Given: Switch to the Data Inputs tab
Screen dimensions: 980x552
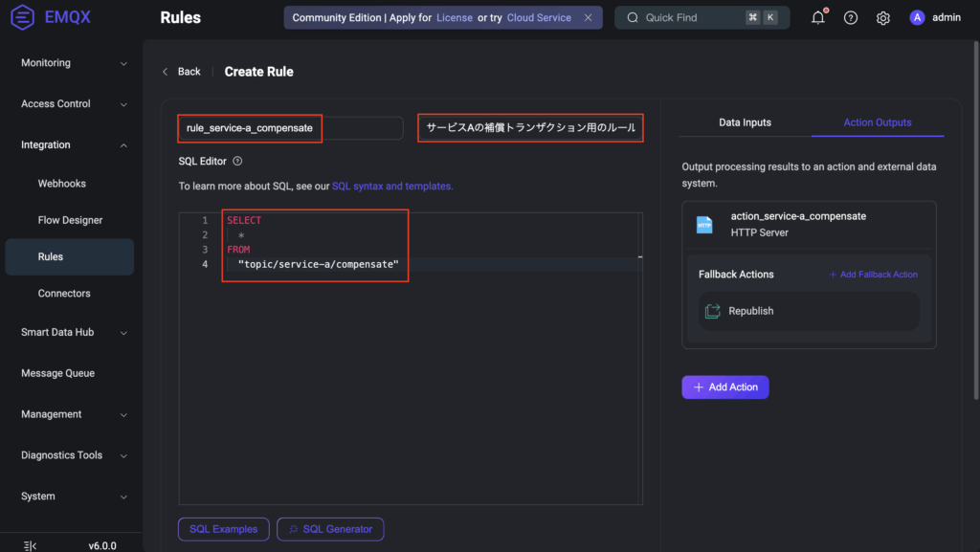Looking at the screenshot, I should point(745,122).
